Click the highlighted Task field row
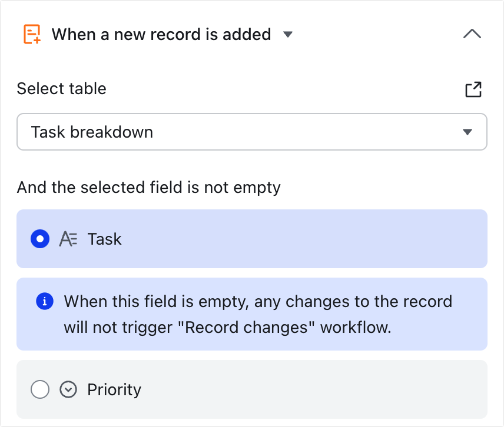 pos(252,239)
